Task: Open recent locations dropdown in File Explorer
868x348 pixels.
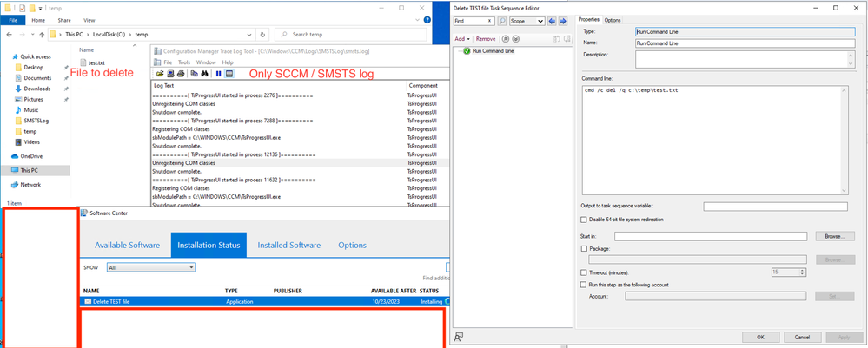Action: click(x=32, y=35)
